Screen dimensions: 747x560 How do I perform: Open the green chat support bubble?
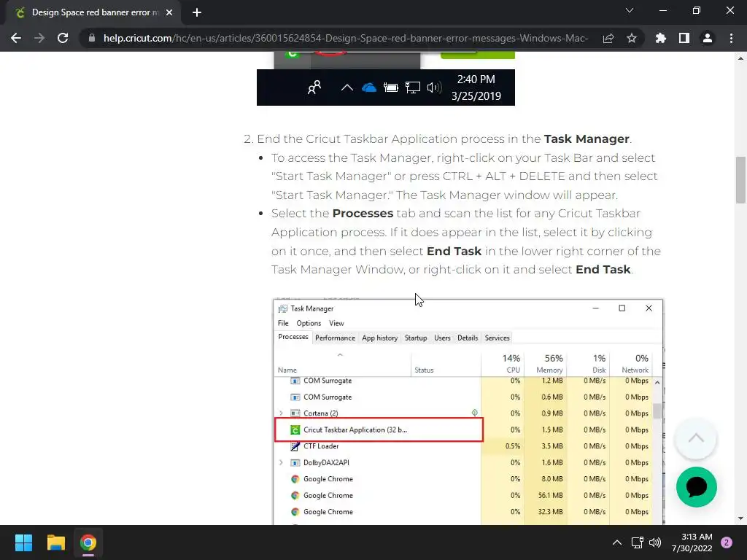696,486
